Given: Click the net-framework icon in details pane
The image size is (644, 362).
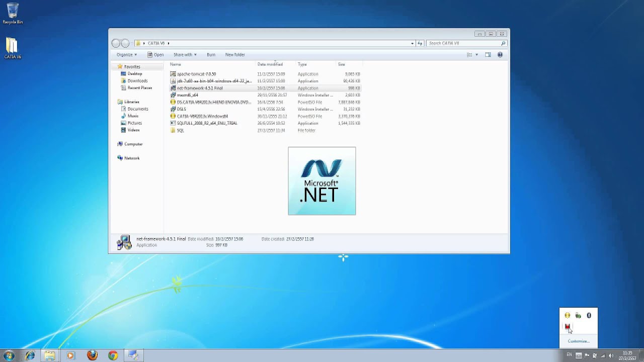Looking at the screenshot, I should click(x=124, y=242).
